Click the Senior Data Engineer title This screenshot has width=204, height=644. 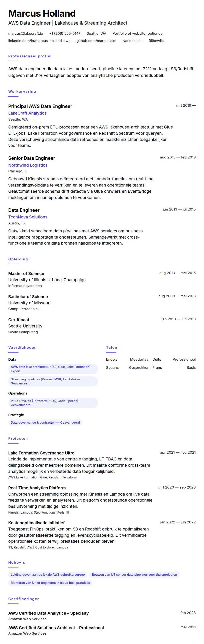[31, 158]
